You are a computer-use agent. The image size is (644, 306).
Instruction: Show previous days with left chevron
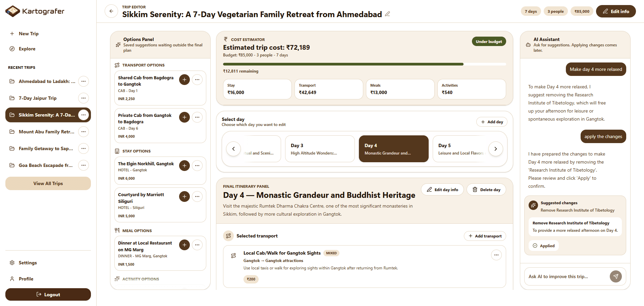tap(233, 149)
